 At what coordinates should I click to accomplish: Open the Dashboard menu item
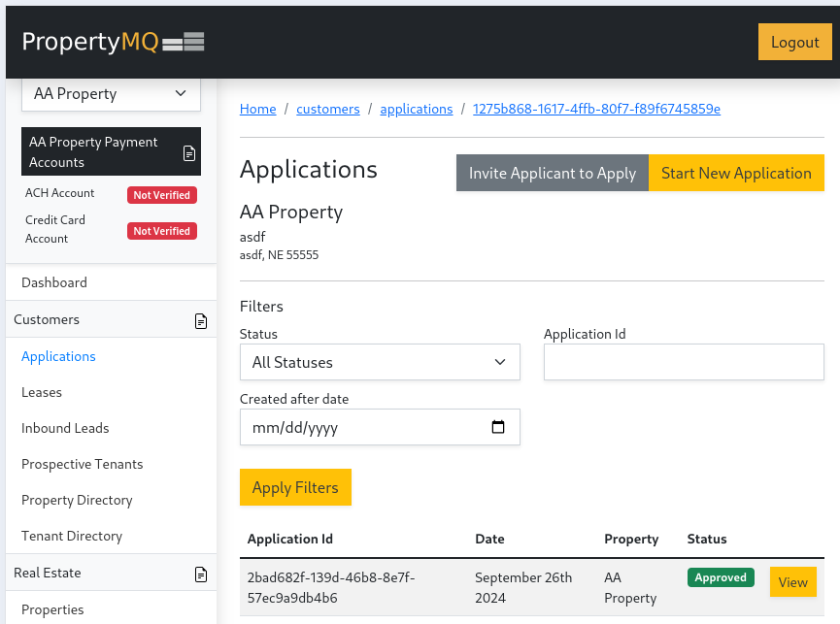tap(54, 282)
